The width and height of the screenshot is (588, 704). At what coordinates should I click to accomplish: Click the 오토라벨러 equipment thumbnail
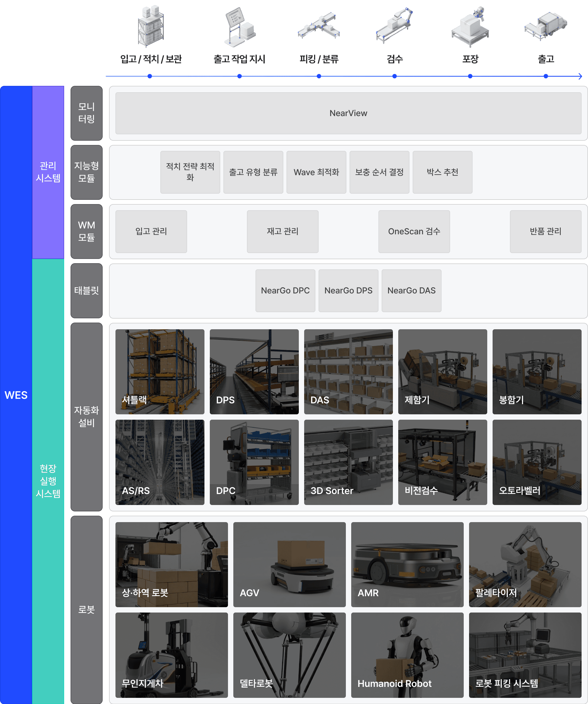click(536, 462)
